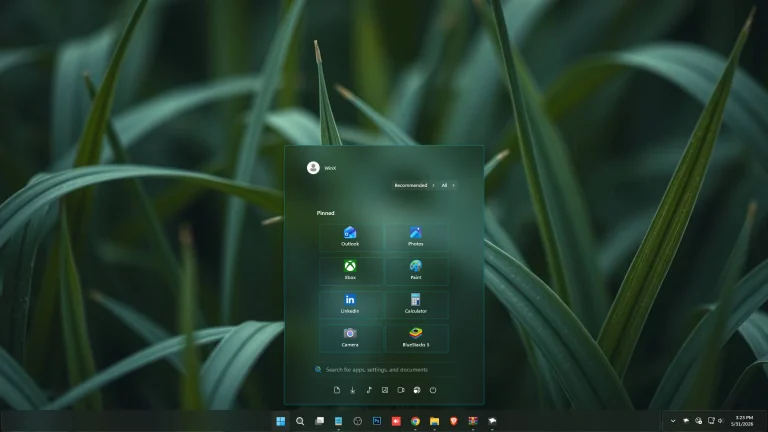Open the clock and date flyout
Screen dimensions: 768x432
tap(744, 421)
